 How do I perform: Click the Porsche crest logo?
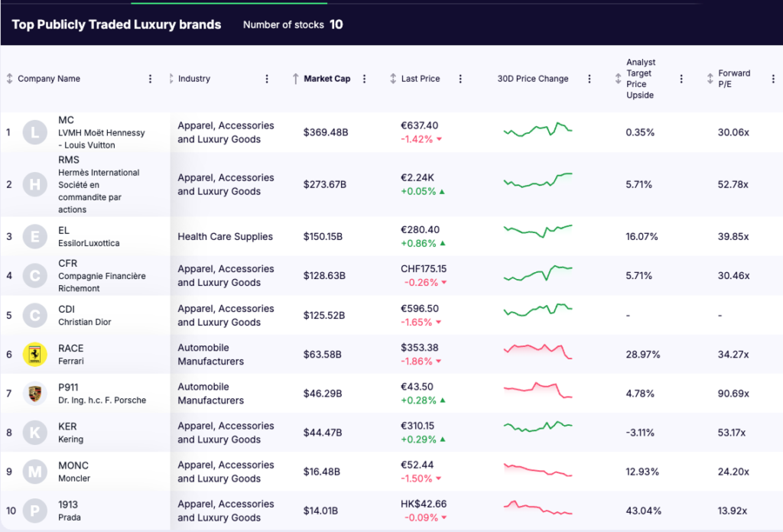tap(34, 393)
